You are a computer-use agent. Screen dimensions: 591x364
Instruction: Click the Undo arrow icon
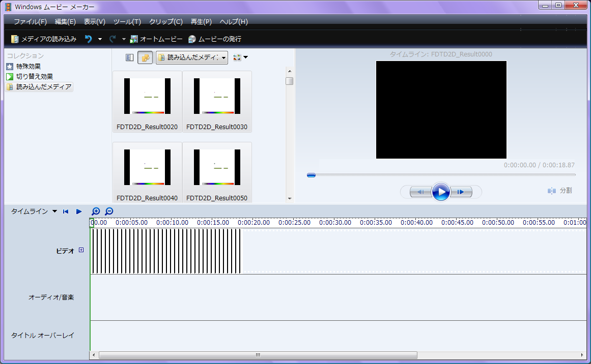tap(89, 39)
